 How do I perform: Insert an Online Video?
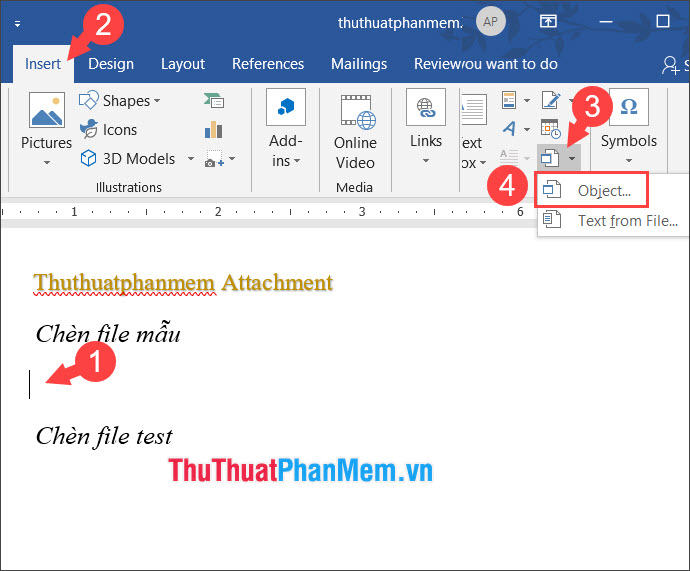355,132
